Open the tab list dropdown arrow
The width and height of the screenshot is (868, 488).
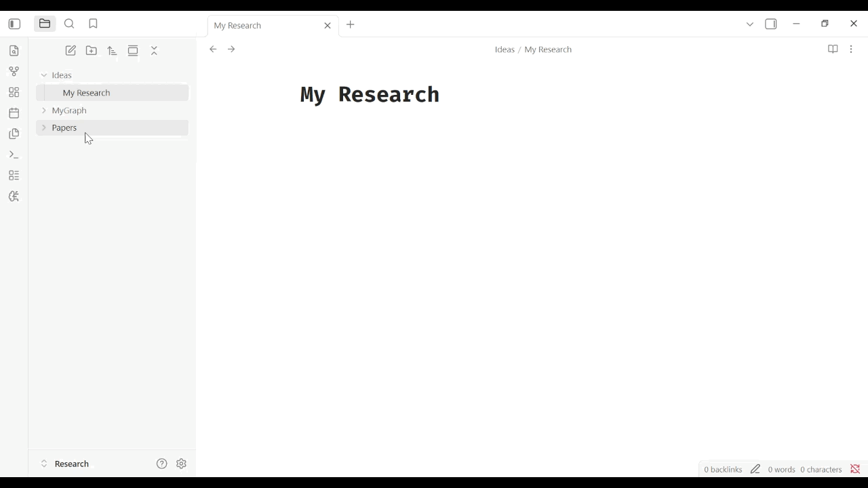[750, 24]
